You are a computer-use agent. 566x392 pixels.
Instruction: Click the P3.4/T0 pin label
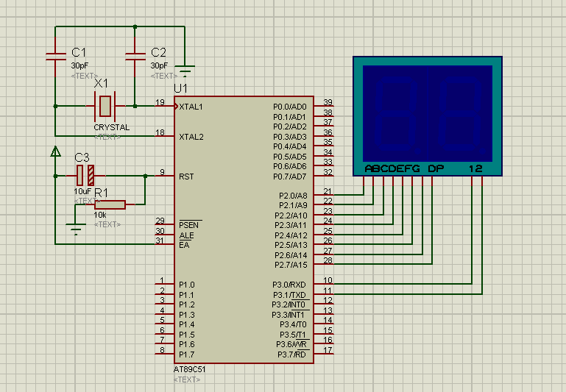pos(293,324)
